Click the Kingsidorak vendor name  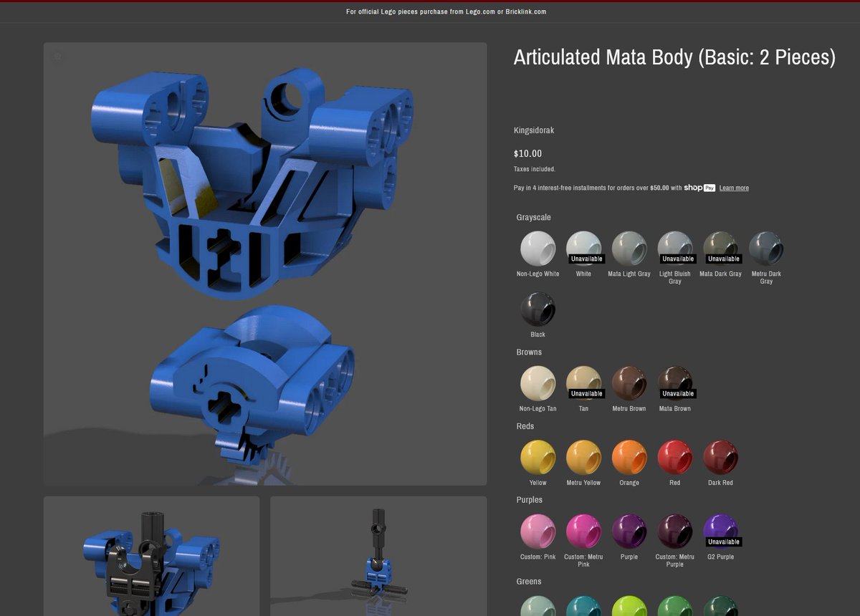[534, 130]
